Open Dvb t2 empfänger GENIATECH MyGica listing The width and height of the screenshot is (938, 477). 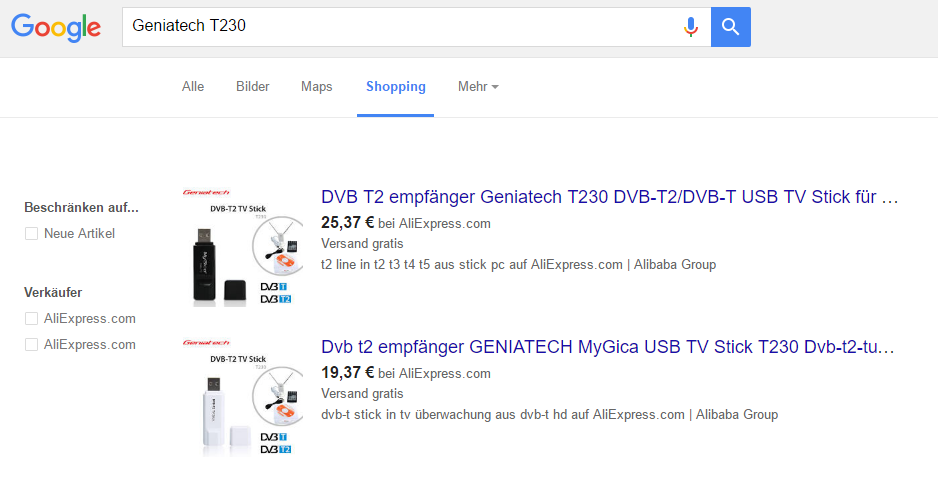click(x=608, y=347)
